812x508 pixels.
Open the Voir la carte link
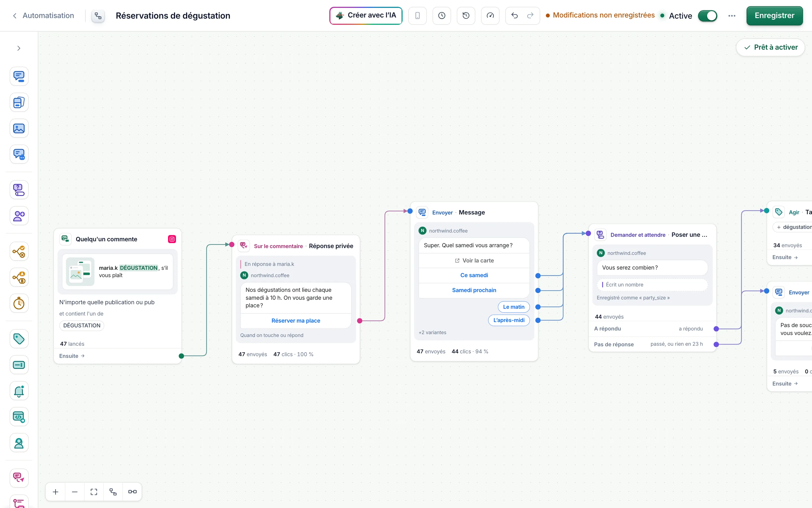[474, 260]
